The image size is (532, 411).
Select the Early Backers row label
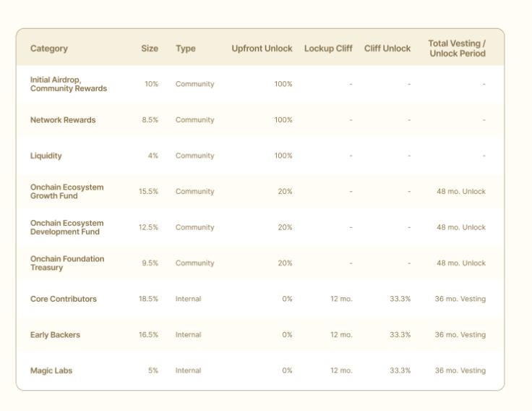tap(55, 335)
